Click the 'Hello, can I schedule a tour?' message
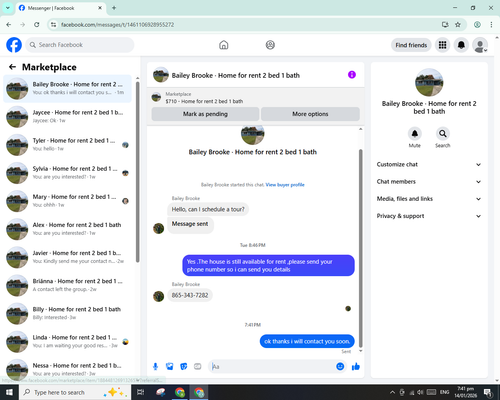 pos(208,209)
